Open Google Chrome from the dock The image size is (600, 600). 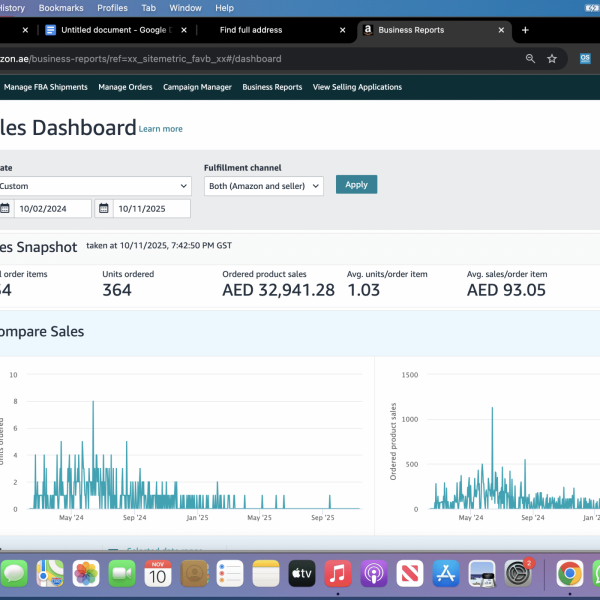(570, 573)
